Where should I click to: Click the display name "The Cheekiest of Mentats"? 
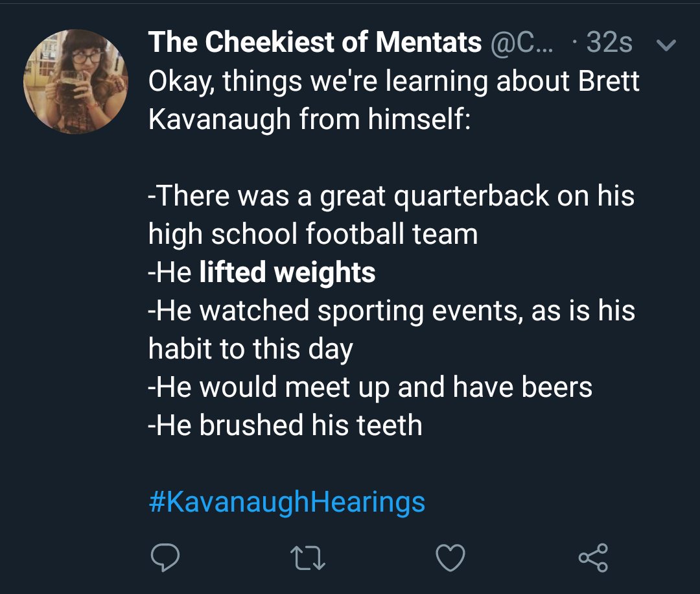coord(315,43)
